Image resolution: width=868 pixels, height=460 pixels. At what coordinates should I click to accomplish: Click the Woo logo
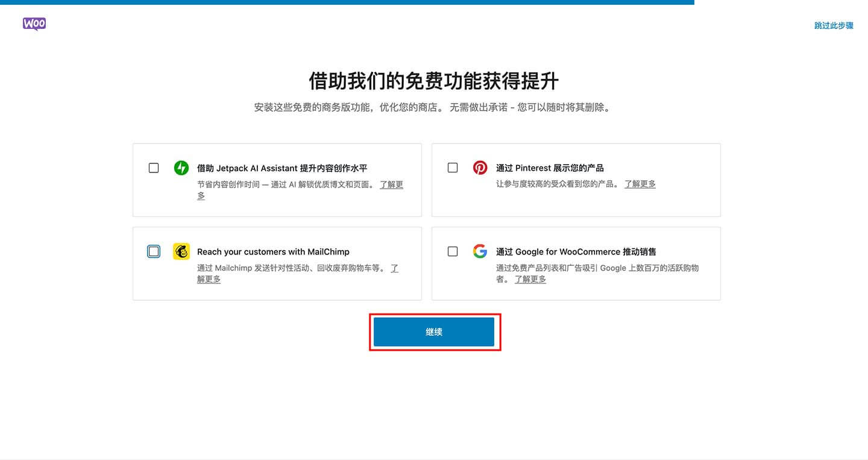34,24
